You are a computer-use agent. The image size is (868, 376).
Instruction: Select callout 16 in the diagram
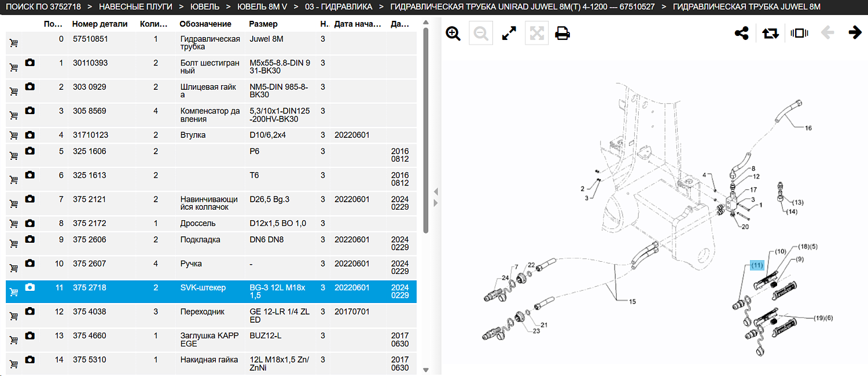[808, 128]
